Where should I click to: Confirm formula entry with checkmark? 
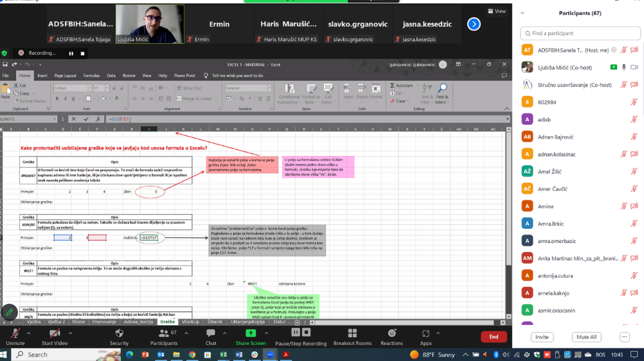(86, 119)
